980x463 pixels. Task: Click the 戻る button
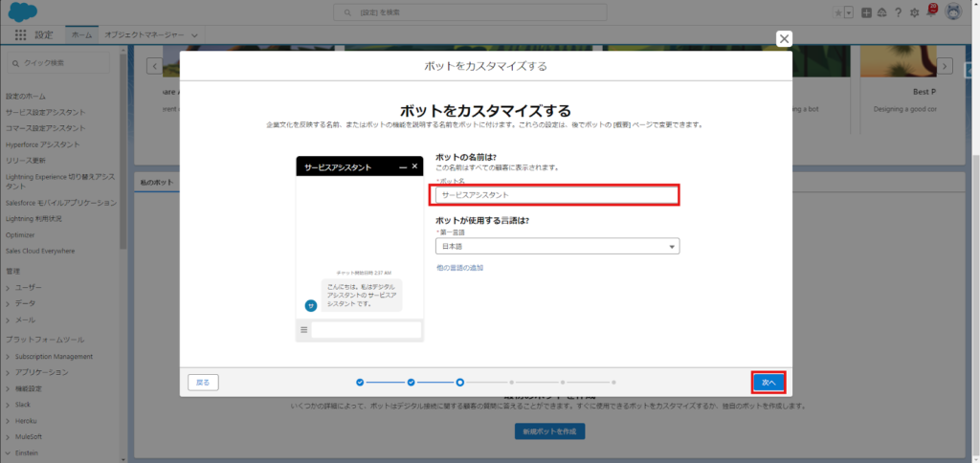click(203, 383)
